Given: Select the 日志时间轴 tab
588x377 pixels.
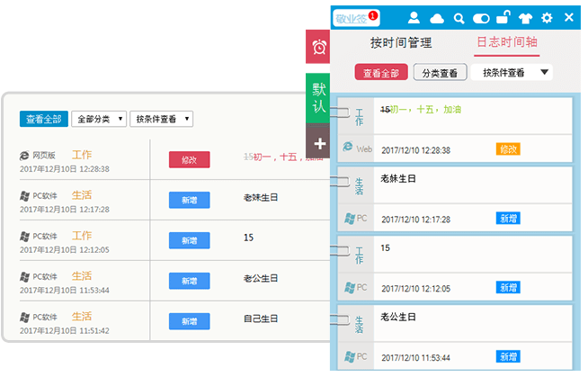Looking at the screenshot, I should pos(507,42).
